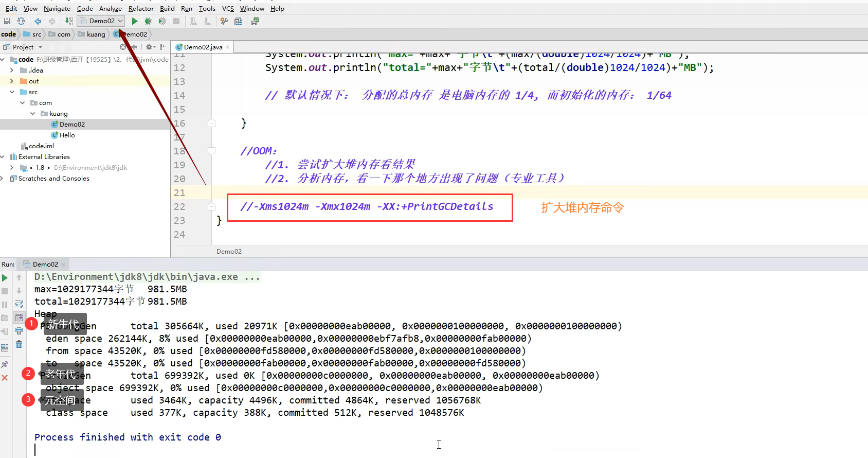Click the Scroll from Source target icon

123,47
